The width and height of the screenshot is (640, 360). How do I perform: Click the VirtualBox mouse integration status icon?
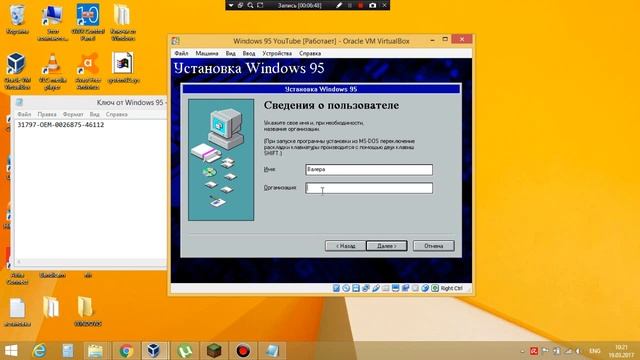425,288
